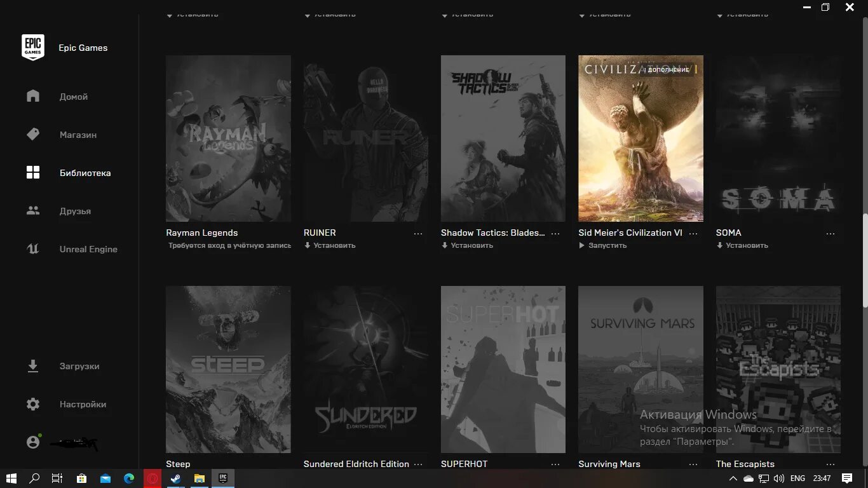Screen dimensions: 868x488
Task: Open network status from the tray
Action: [x=764, y=478]
